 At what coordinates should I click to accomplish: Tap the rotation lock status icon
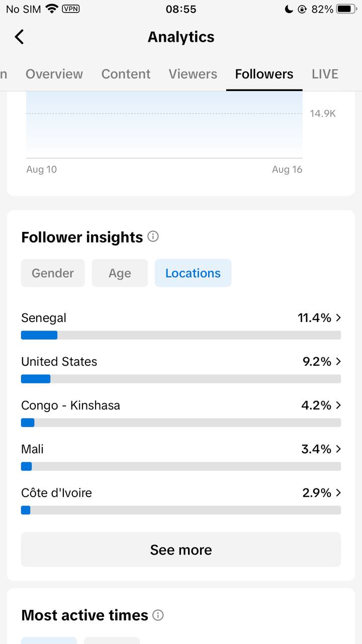coord(302,9)
